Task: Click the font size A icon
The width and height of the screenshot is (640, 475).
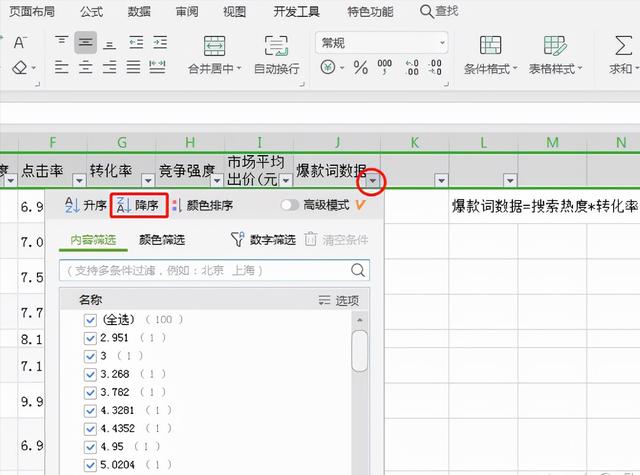Action: [x=20, y=42]
